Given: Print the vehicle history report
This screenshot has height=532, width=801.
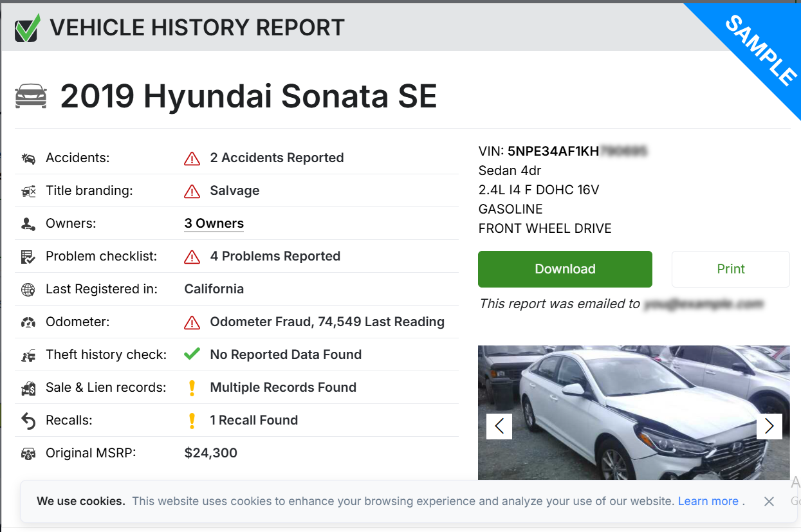Looking at the screenshot, I should click(731, 269).
